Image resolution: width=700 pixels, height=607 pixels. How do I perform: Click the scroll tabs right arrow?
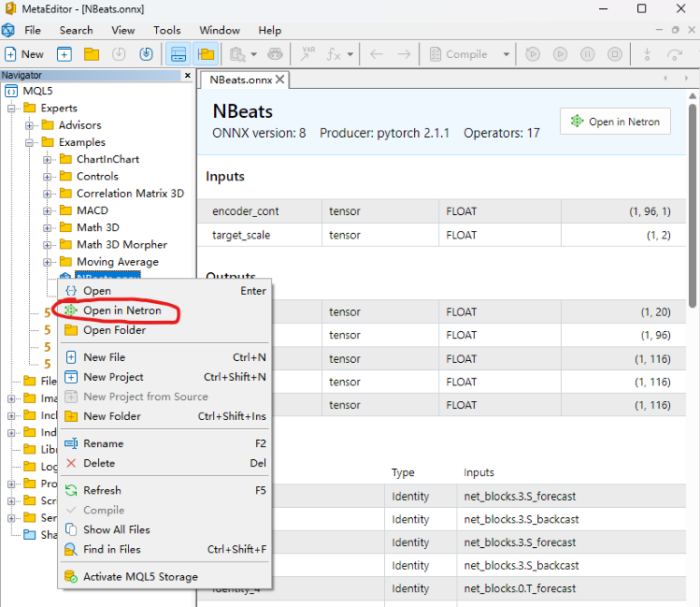686,79
